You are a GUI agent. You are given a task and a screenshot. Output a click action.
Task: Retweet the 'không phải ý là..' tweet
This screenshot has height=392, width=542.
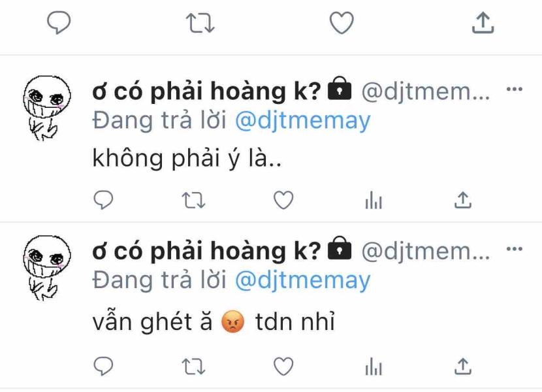point(193,201)
